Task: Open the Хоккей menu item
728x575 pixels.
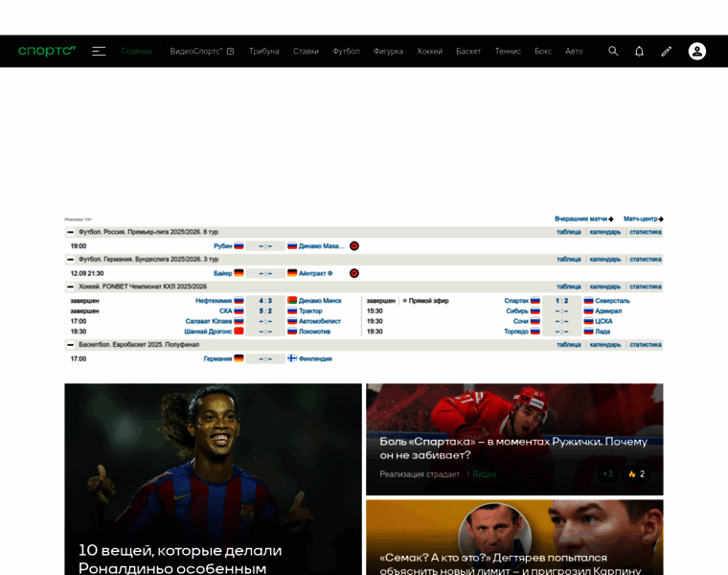Action: (x=429, y=51)
